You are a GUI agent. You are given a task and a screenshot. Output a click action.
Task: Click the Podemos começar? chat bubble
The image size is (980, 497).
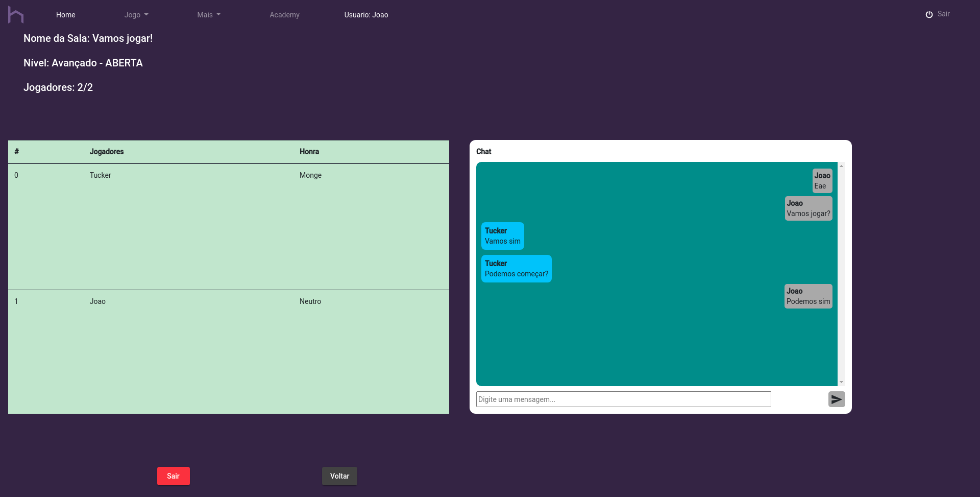(517, 269)
